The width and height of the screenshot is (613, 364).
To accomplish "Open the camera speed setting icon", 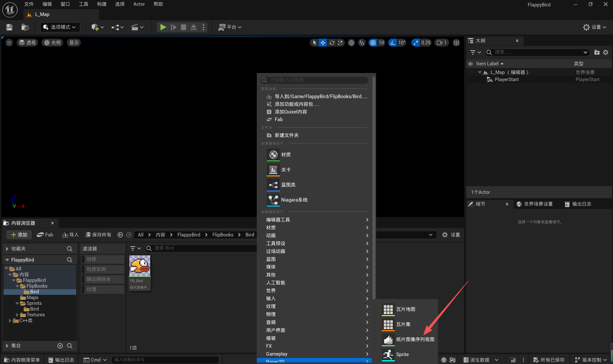I will [x=441, y=43].
